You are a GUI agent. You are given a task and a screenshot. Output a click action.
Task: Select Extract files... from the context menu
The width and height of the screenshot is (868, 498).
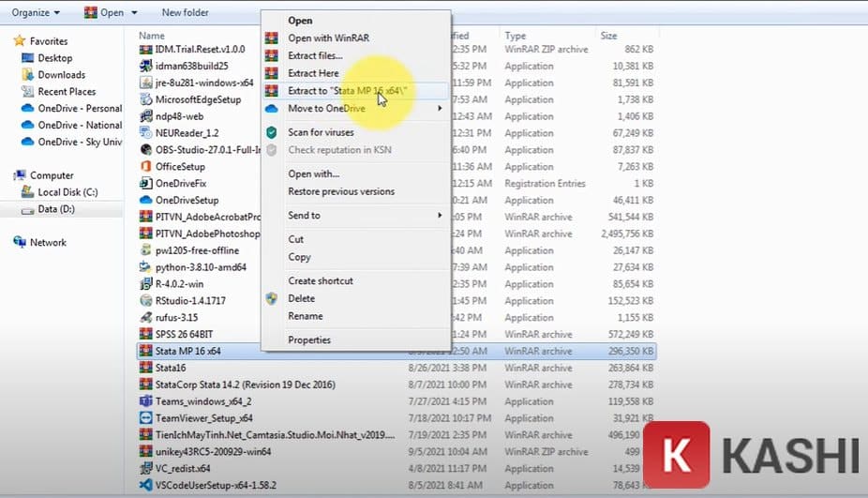point(315,55)
